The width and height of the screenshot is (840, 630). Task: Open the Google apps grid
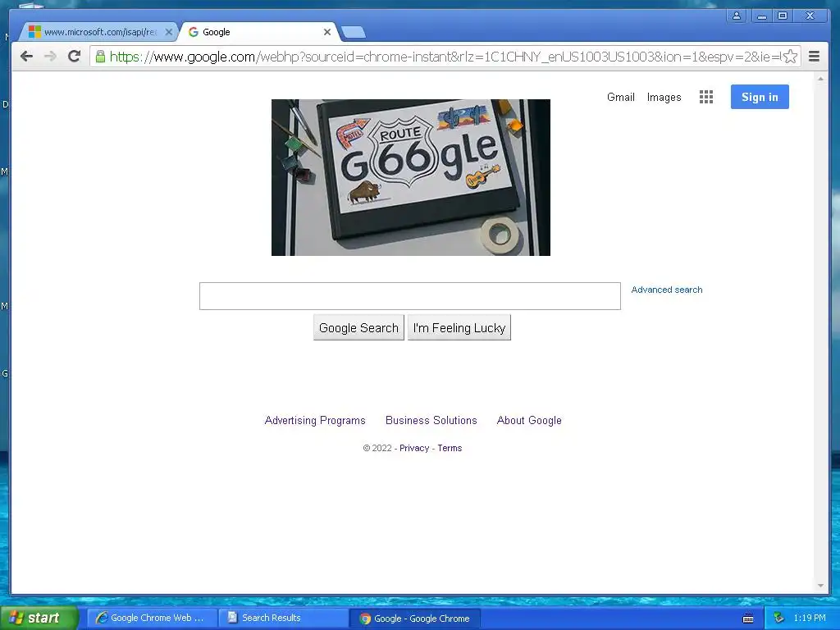(x=706, y=97)
